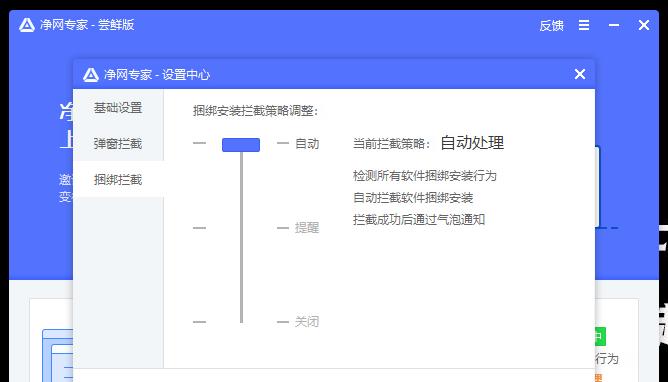Image resolution: width=668 pixels, height=382 pixels.
Task: Close the 设置中心 dialog
Action: click(579, 74)
